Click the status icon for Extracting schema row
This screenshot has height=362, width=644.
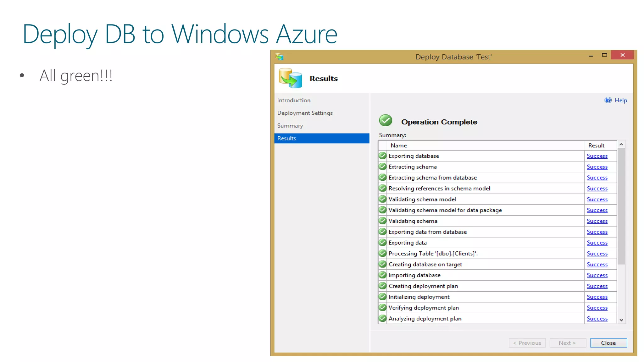[382, 167]
